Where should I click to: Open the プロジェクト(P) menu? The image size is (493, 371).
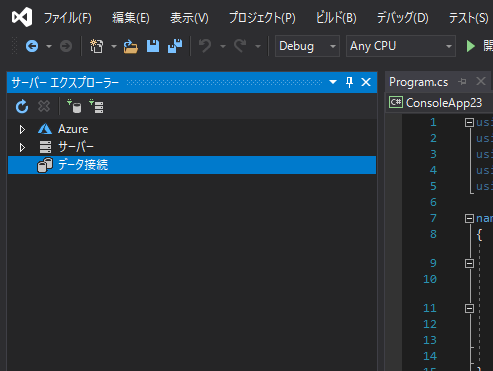click(x=262, y=18)
